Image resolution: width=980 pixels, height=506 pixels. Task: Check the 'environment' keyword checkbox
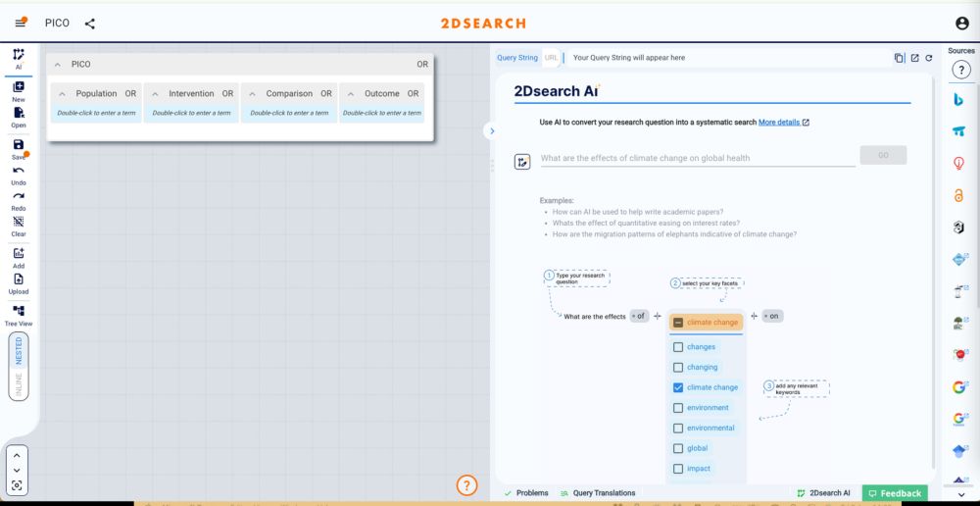pos(677,408)
